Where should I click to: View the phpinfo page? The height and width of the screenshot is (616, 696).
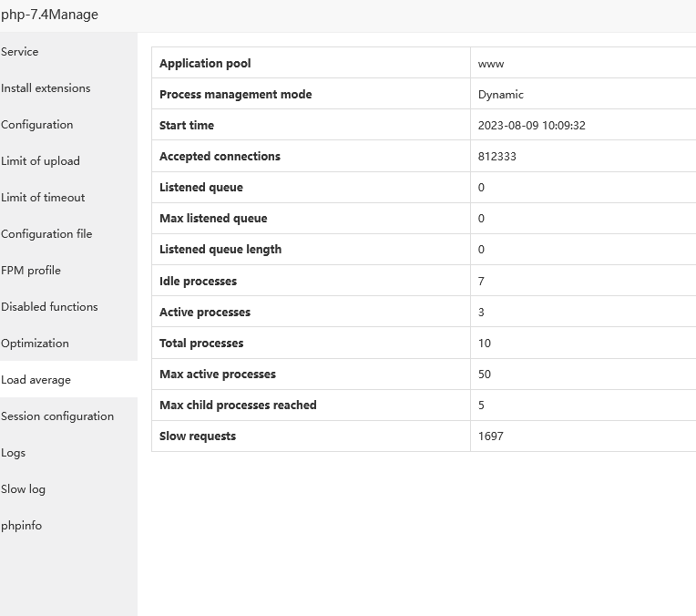pos(22,526)
